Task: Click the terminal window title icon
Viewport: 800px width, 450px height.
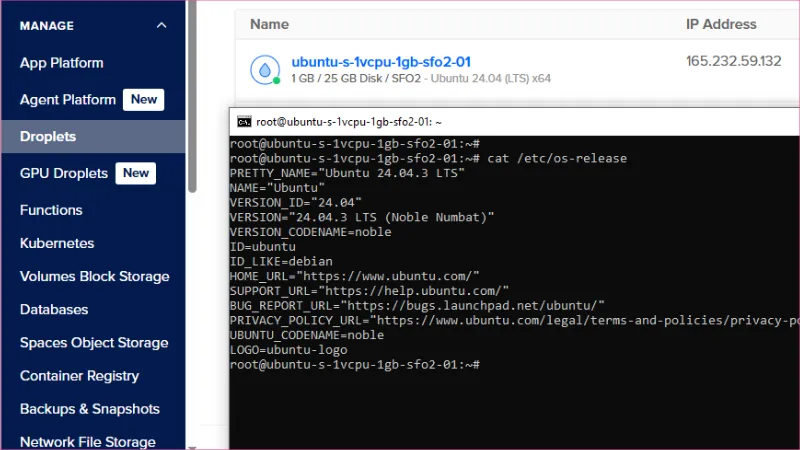Action: pyautogui.click(x=244, y=122)
